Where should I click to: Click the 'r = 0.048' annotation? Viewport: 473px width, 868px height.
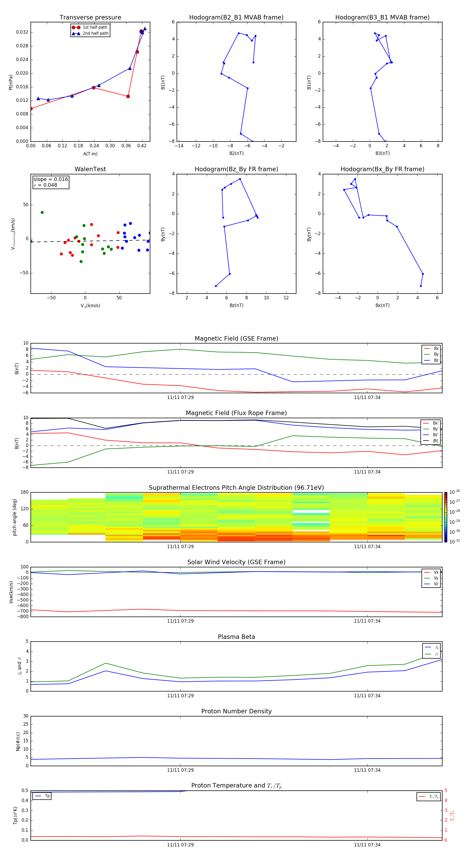(x=45, y=185)
